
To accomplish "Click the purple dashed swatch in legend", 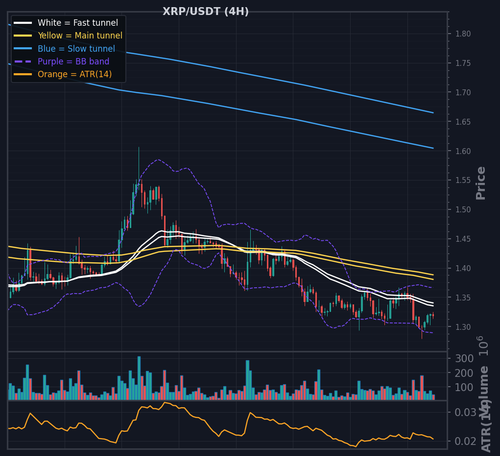I will pos(23,62).
